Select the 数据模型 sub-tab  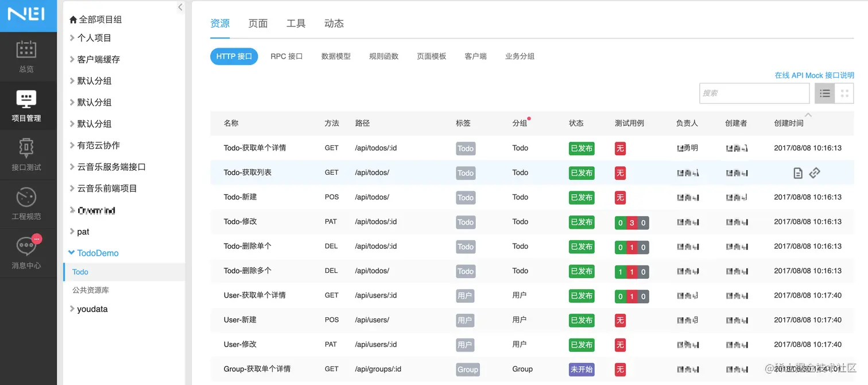[336, 56]
